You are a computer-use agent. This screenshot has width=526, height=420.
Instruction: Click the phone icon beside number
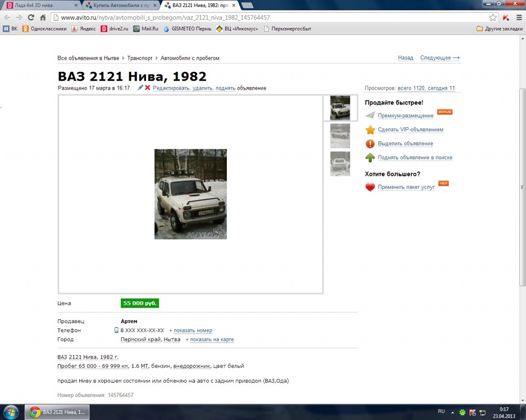(116, 330)
